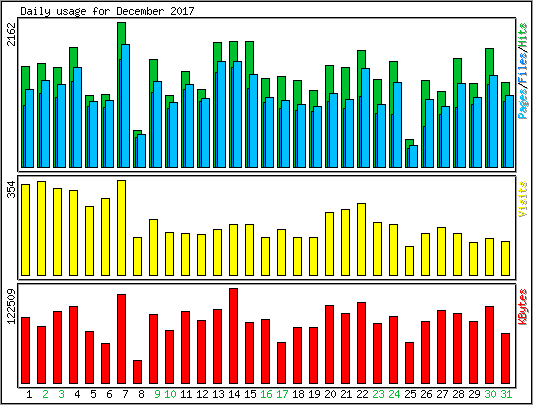This screenshot has height=405, width=533.
Task: Click the 122509 KBytes axis label
Action: [12, 306]
